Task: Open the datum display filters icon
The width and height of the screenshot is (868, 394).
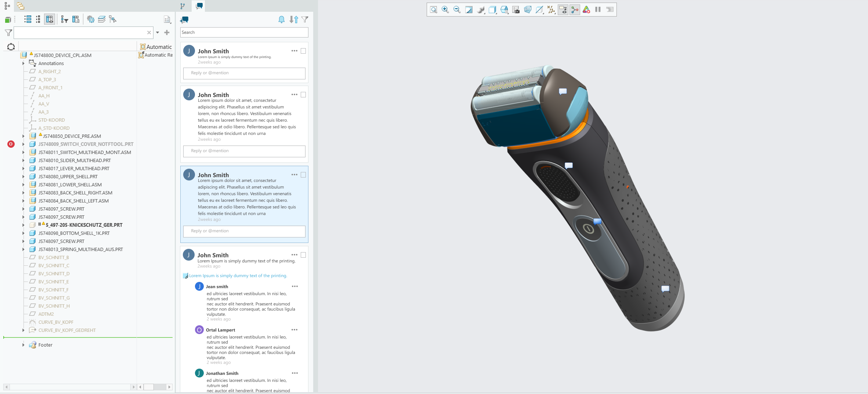Action: [x=551, y=10]
